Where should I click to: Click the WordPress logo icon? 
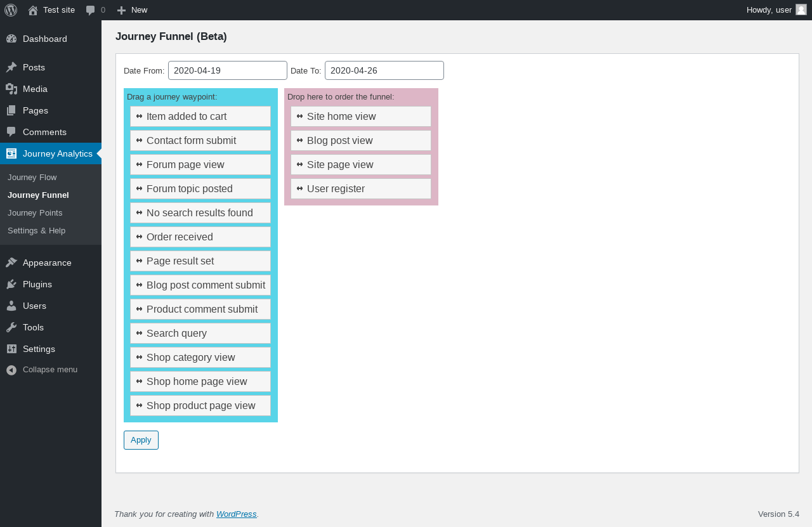(11, 10)
